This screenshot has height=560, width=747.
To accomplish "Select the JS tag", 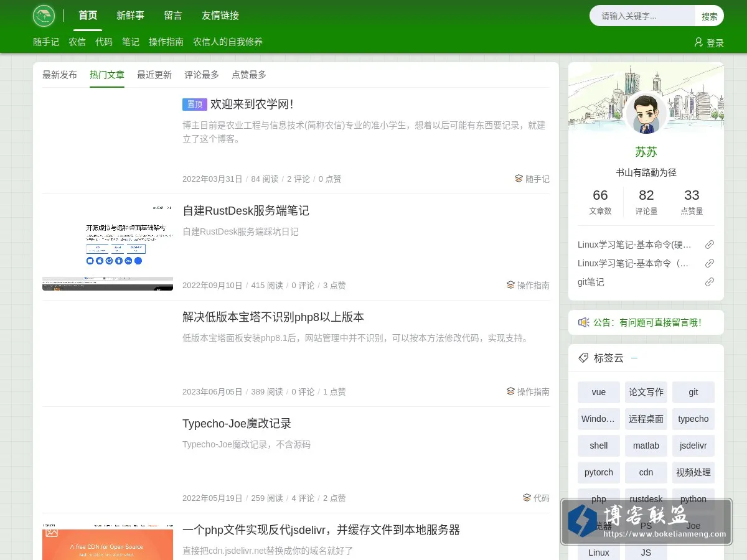I will (x=646, y=552).
